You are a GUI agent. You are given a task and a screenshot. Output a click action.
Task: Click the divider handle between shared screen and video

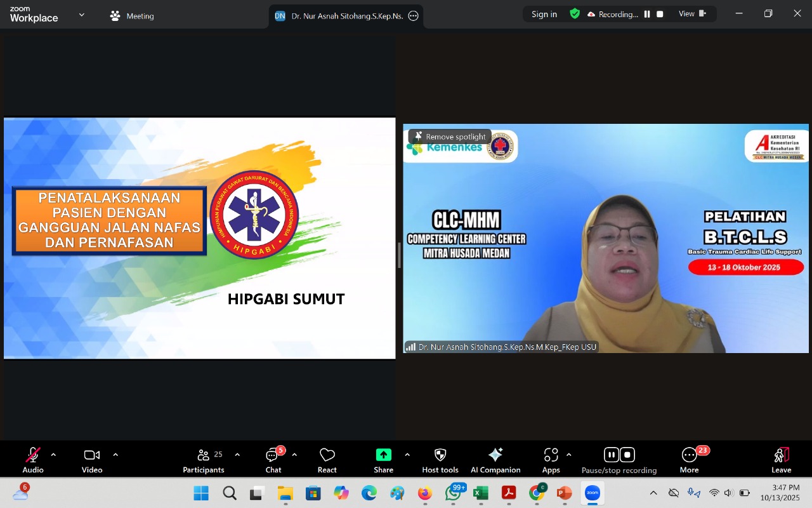(399, 255)
